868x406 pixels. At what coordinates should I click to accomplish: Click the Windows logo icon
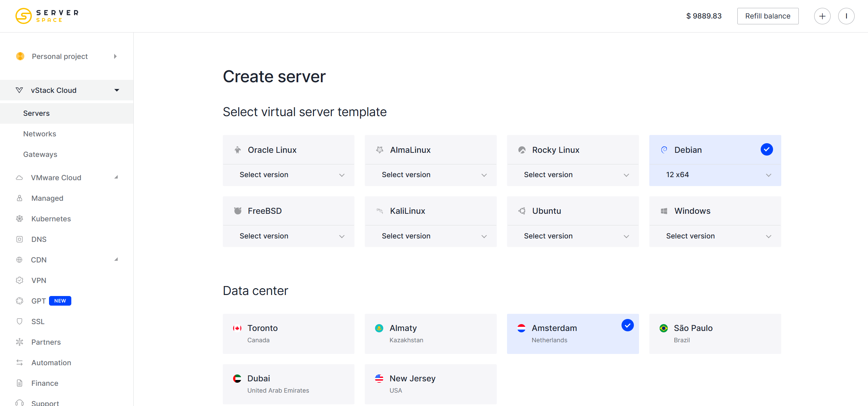click(664, 211)
